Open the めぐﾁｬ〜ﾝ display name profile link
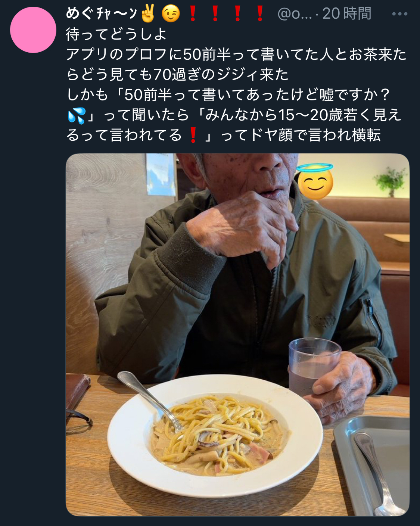Viewport: 420px width, 526px height. point(102,14)
